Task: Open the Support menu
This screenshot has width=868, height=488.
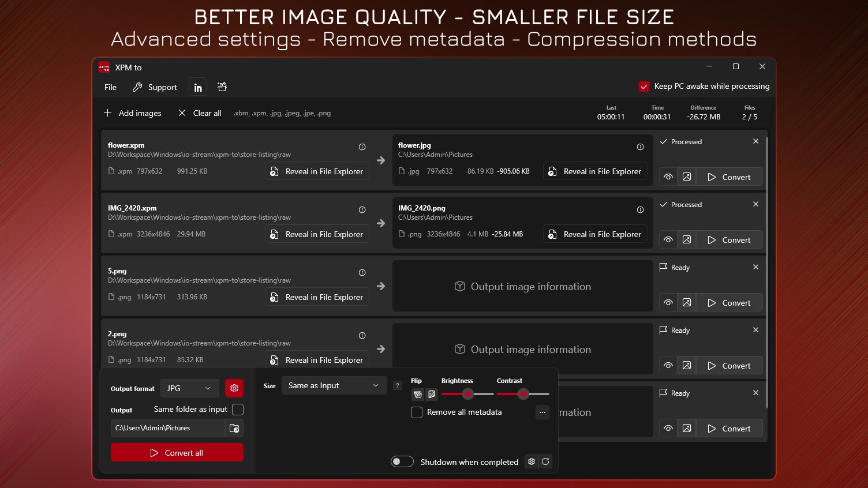Action: pyautogui.click(x=155, y=87)
